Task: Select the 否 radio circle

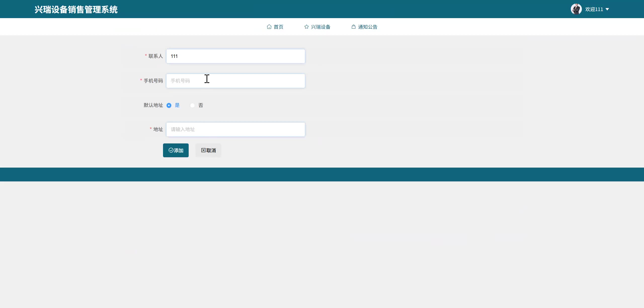Action: pos(192,105)
